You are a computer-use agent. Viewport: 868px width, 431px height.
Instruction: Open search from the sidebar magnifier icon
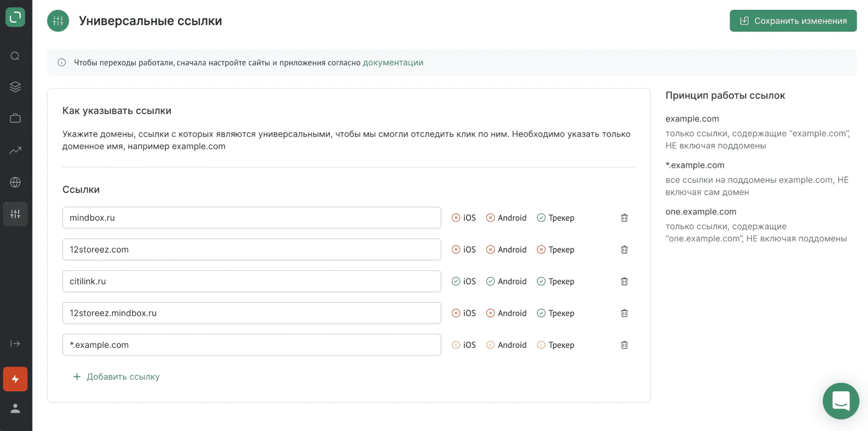pyautogui.click(x=15, y=56)
